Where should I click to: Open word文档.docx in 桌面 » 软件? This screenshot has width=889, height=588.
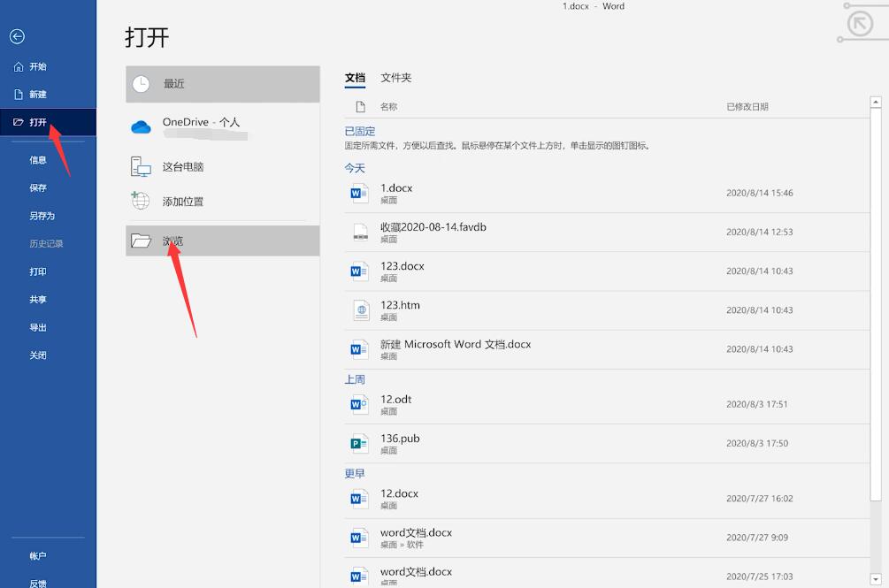tap(607, 538)
